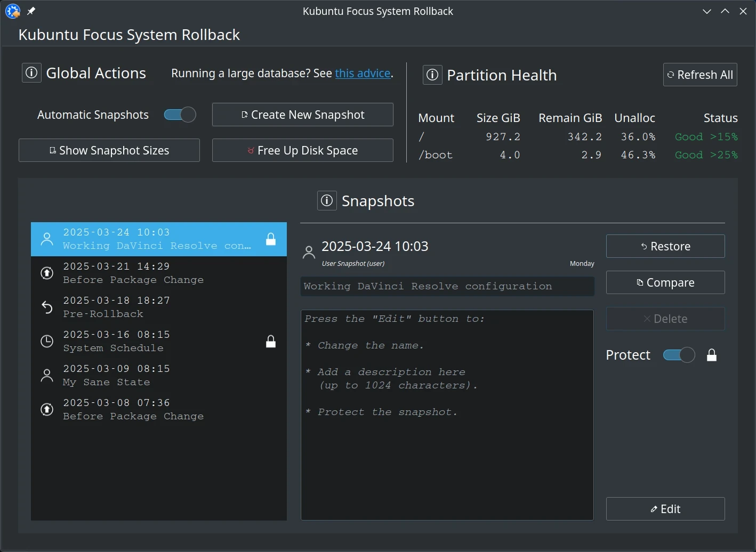Click the rollback arrow icon beside Pre-Rollback

(47, 307)
